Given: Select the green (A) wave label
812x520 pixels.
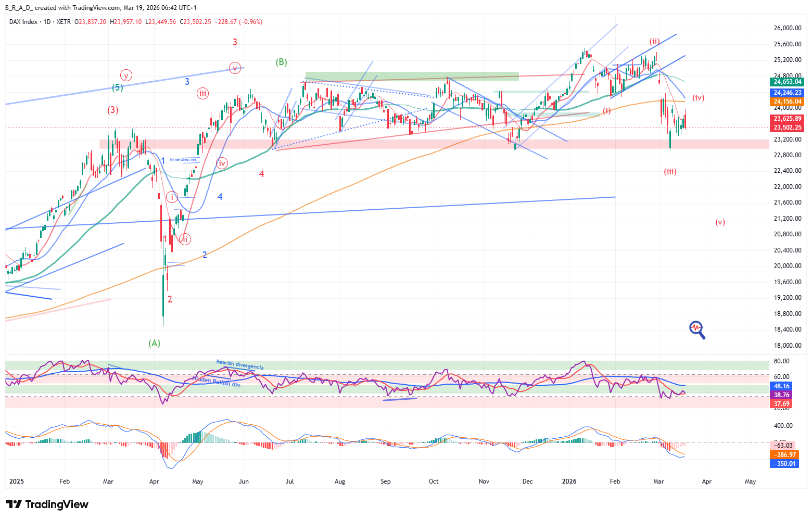Looking at the screenshot, I should tap(155, 343).
